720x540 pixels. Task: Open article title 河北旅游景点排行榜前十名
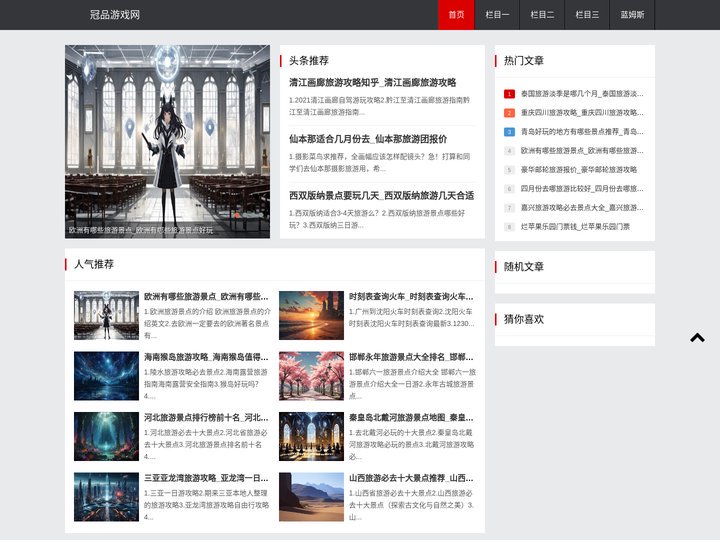point(206,418)
